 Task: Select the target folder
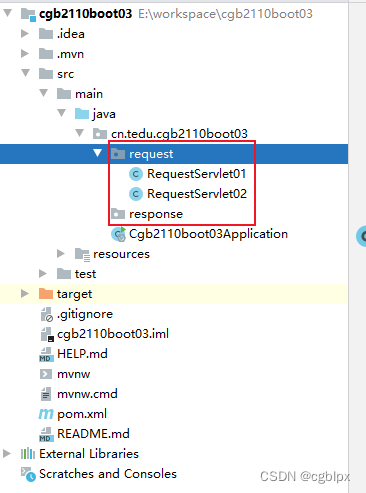pos(74,294)
